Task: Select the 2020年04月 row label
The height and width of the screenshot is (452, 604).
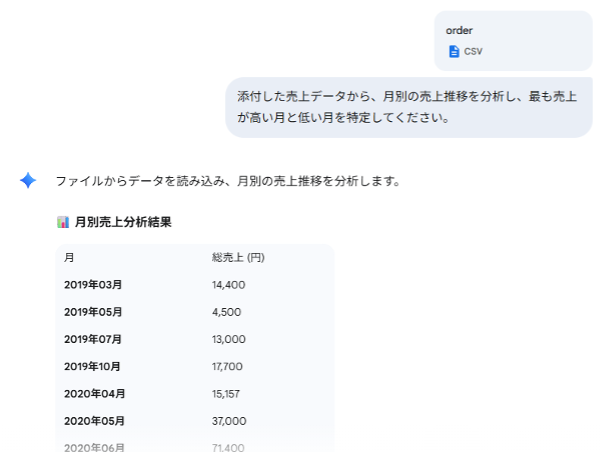Action: click(x=92, y=394)
